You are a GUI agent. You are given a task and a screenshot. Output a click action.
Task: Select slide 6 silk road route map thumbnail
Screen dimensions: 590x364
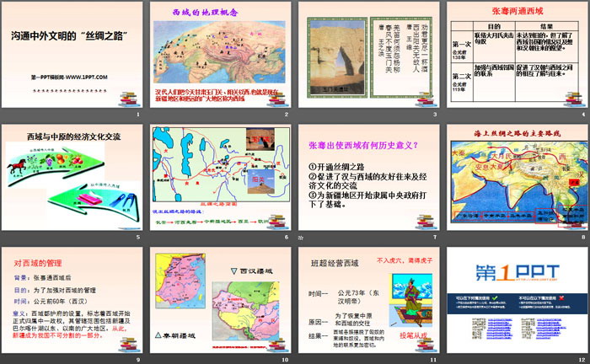[221, 178]
